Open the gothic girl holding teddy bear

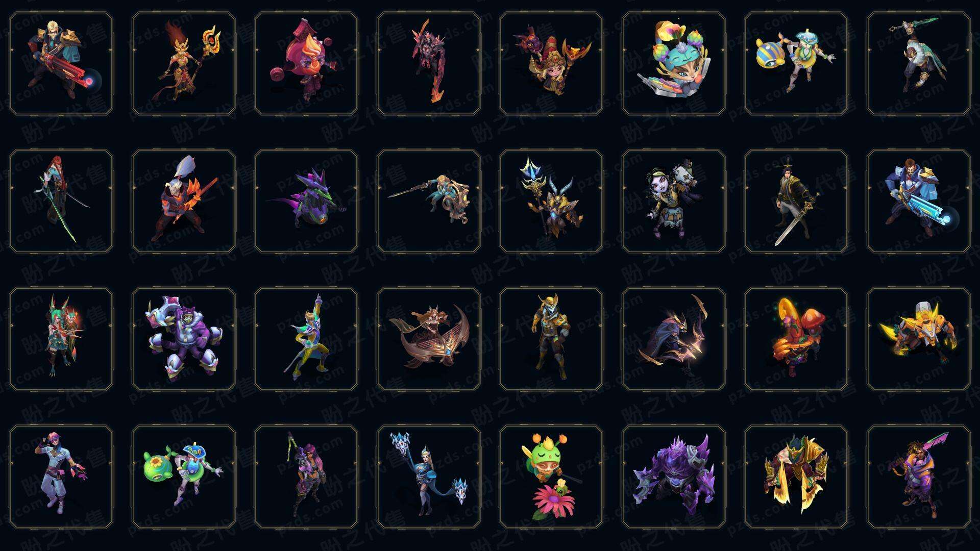(x=674, y=201)
